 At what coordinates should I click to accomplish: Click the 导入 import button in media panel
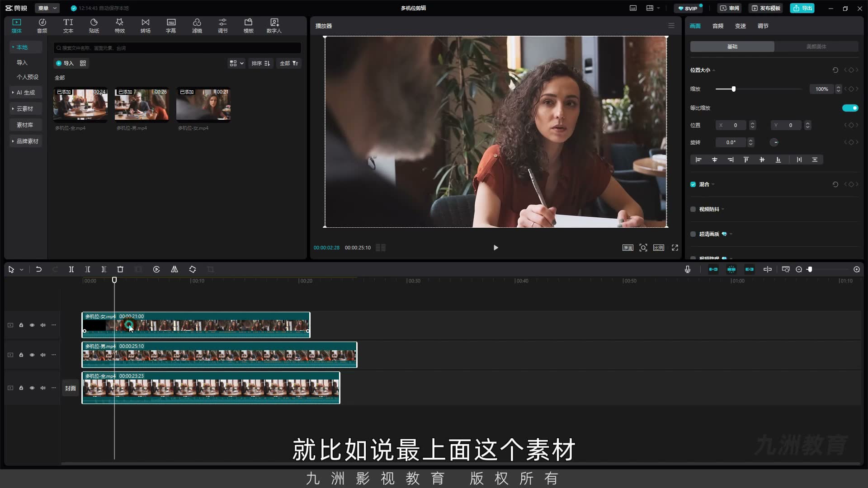65,63
